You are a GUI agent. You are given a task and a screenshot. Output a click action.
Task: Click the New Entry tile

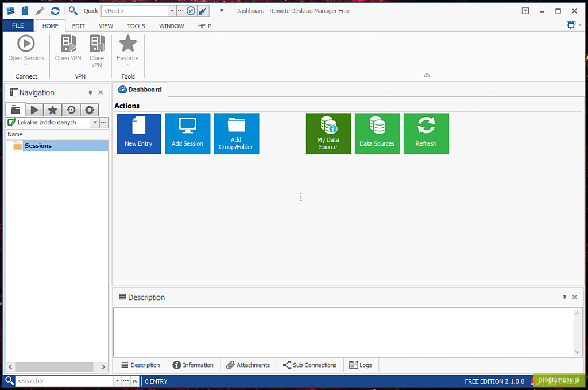[139, 134]
